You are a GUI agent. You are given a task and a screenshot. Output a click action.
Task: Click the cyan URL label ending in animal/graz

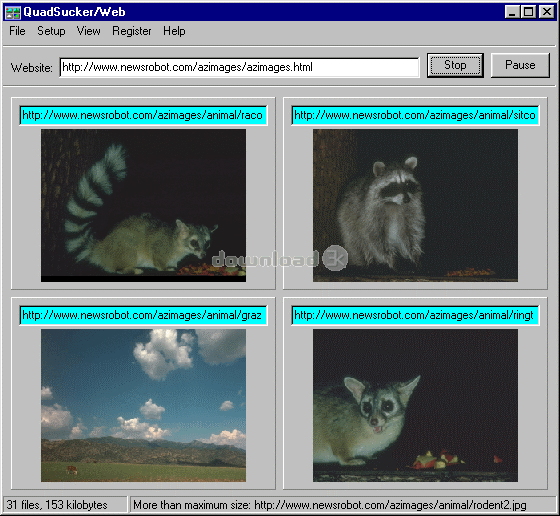(x=143, y=315)
